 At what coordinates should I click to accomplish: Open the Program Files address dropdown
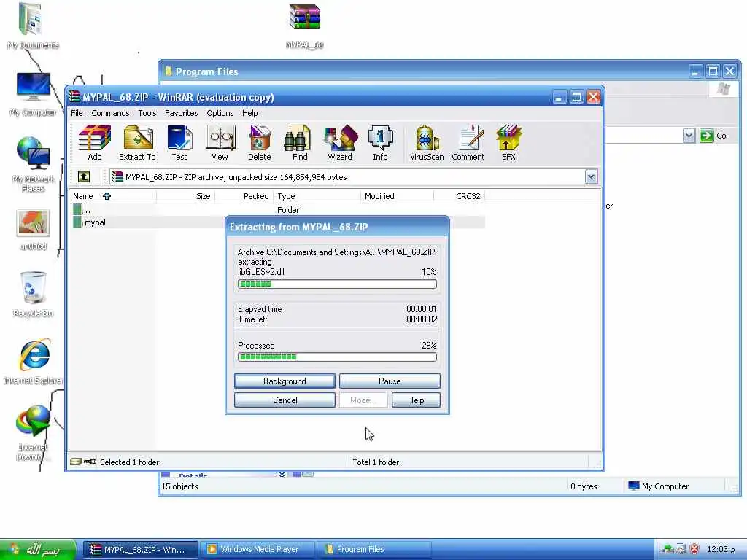pos(689,136)
